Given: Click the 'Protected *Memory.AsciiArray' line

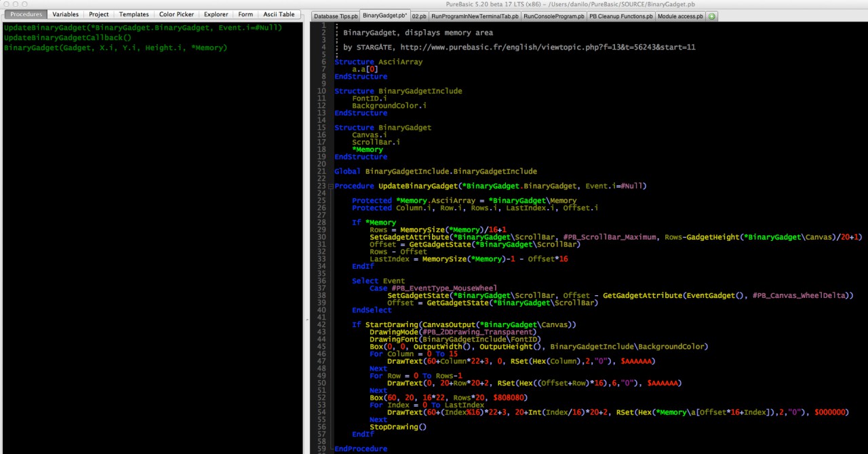Looking at the screenshot, I should point(465,201).
